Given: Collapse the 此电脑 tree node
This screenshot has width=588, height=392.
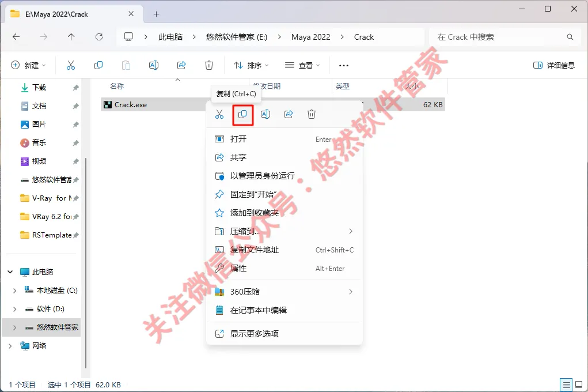Looking at the screenshot, I should coord(10,272).
